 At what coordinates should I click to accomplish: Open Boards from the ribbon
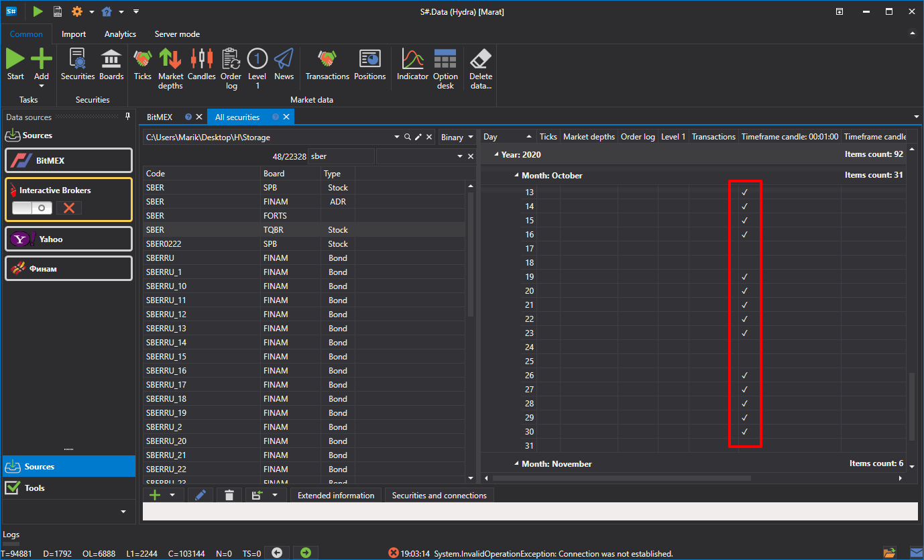(111, 65)
